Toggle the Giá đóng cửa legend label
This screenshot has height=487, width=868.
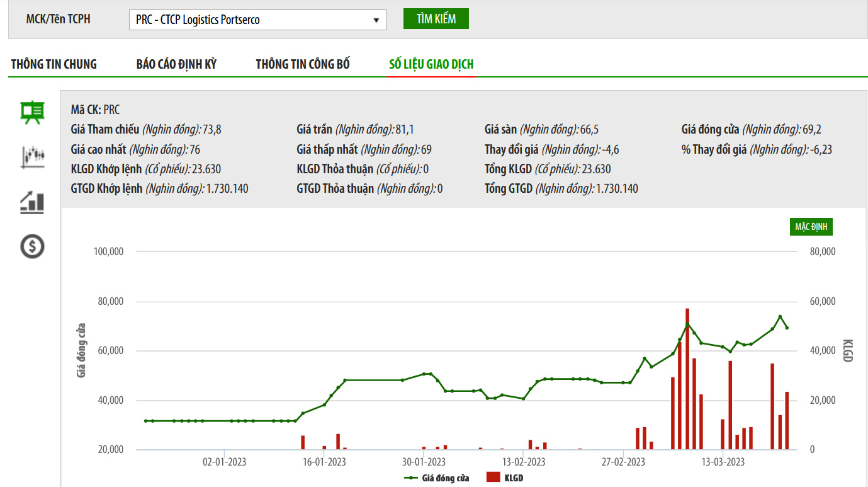pos(445,478)
